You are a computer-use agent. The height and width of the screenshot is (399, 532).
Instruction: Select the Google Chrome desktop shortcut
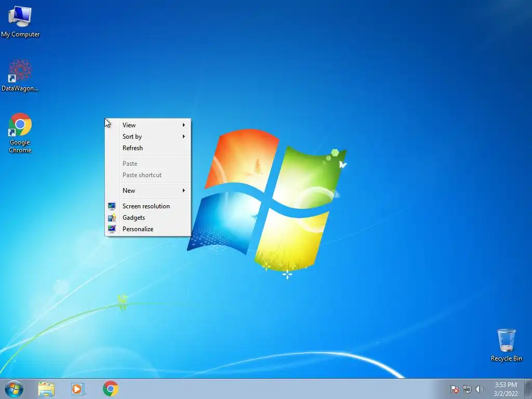pyautogui.click(x=20, y=133)
